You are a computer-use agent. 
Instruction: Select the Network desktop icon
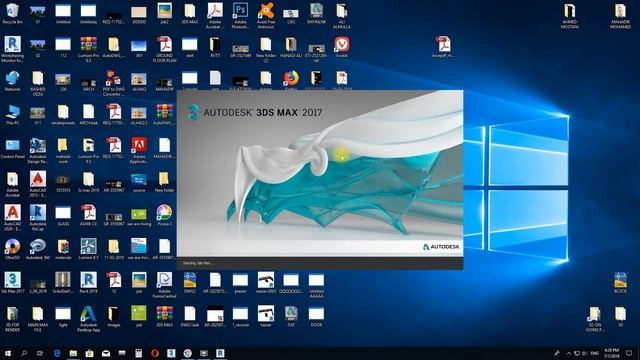[12, 81]
